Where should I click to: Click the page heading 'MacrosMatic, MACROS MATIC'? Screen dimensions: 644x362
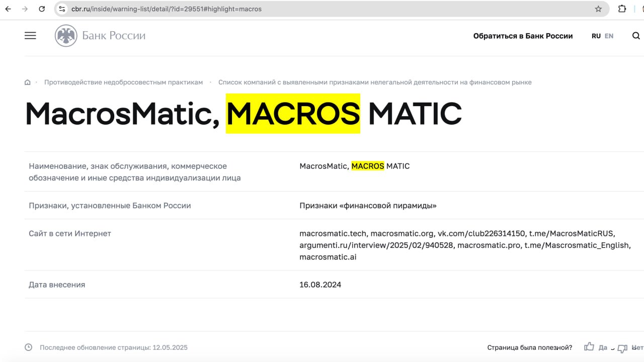[243, 114]
